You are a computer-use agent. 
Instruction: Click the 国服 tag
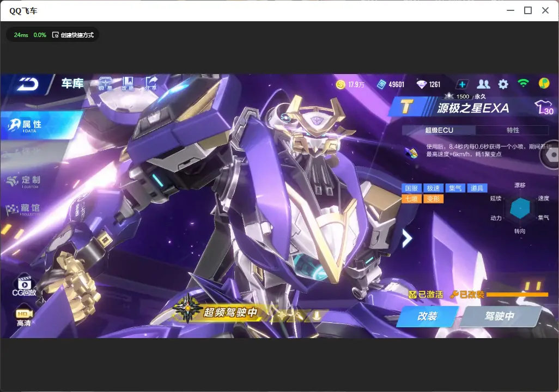pyautogui.click(x=411, y=188)
